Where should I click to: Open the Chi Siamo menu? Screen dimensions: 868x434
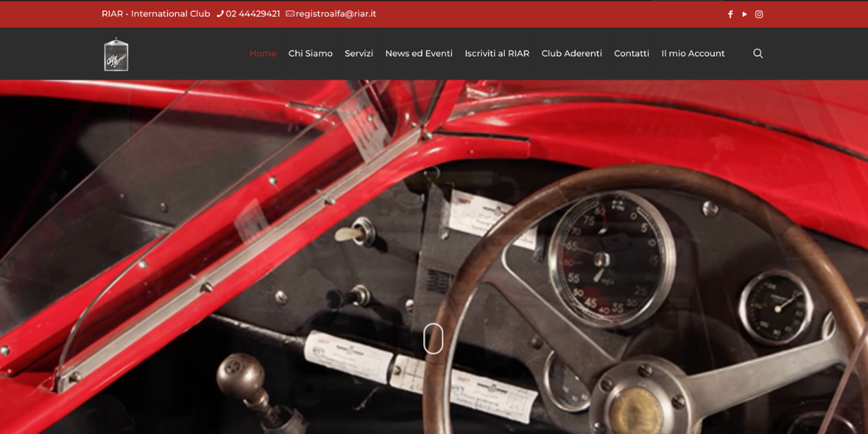pyautogui.click(x=310, y=54)
